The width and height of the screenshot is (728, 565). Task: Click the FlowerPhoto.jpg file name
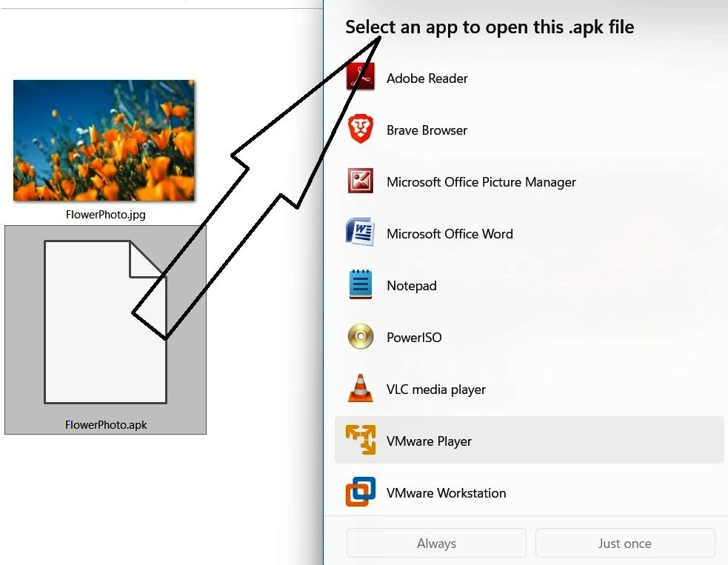click(x=105, y=215)
